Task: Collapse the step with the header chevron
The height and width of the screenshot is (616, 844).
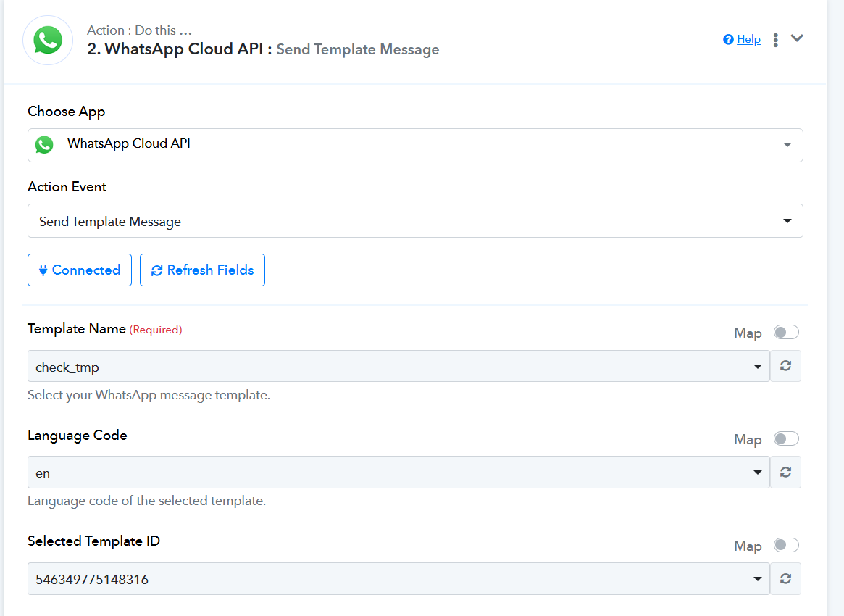Action: click(797, 38)
